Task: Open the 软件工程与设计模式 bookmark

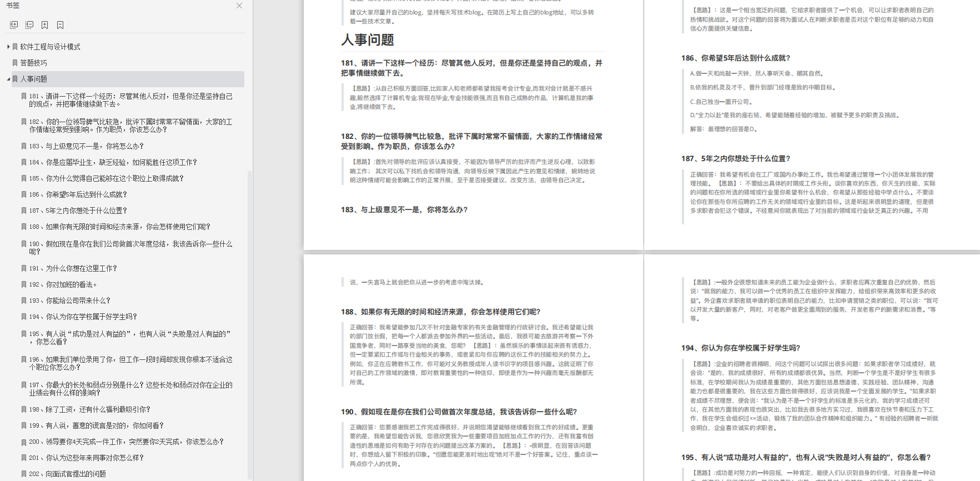Action: tap(51, 47)
